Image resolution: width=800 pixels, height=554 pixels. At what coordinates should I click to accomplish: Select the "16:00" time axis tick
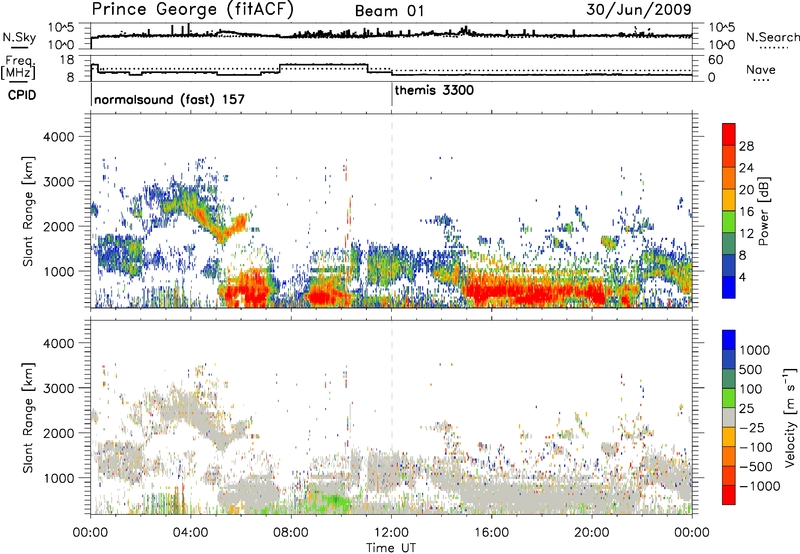tap(491, 533)
